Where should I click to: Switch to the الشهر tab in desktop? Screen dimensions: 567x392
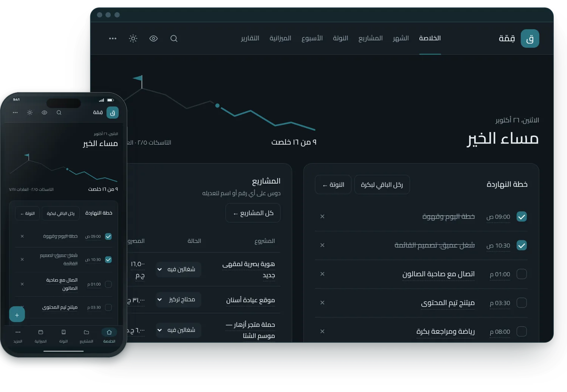coord(401,38)
